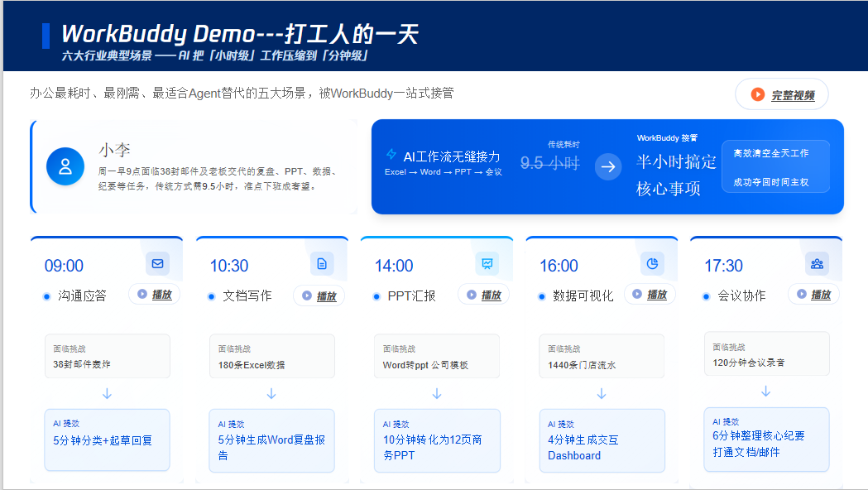Play the PPT汇报 demo

tap(484, 295)
